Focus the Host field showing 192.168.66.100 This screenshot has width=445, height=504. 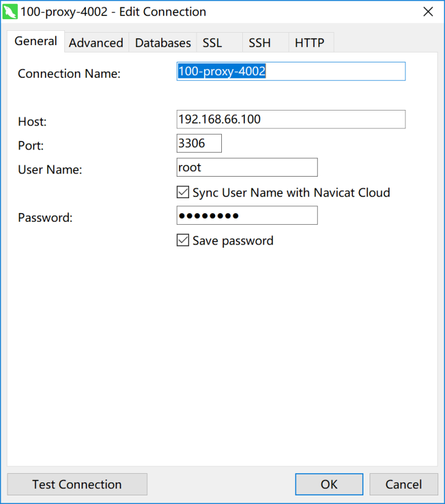coord(291,119)
